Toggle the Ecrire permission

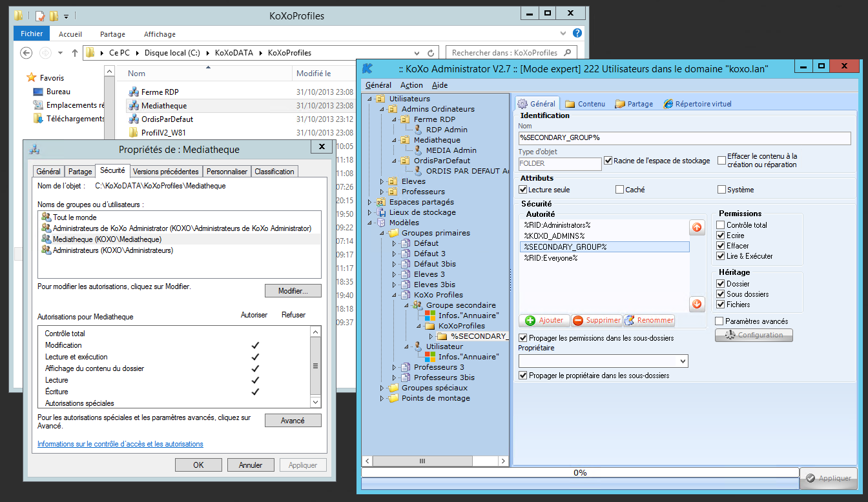coord(720,236)
